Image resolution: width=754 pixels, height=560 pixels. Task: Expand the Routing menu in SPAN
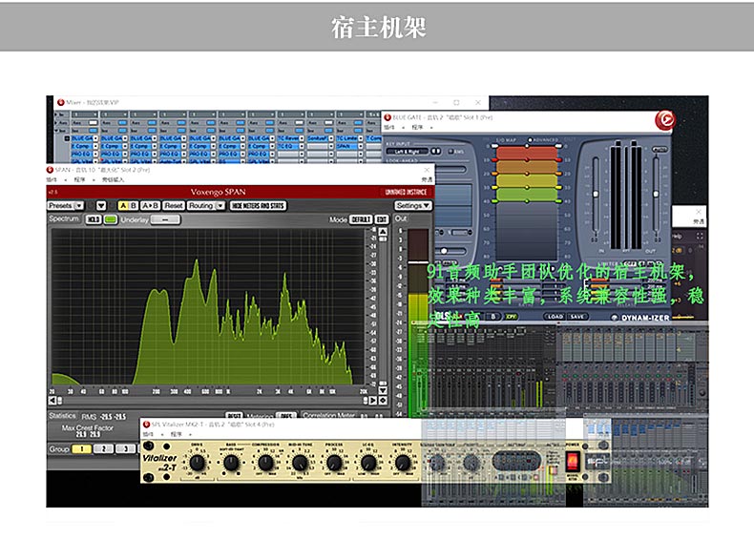click(205, 205)
